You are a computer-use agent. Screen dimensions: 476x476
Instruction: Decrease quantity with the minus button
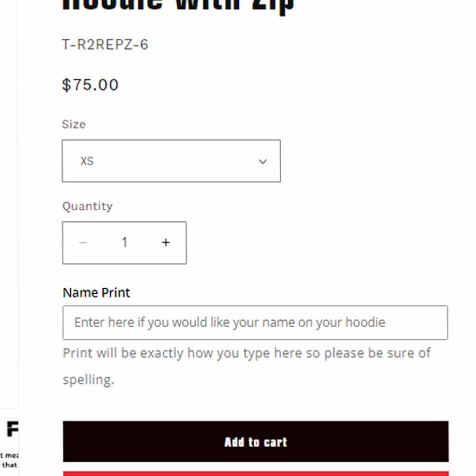pyautogui.click(x=83, y=243)
